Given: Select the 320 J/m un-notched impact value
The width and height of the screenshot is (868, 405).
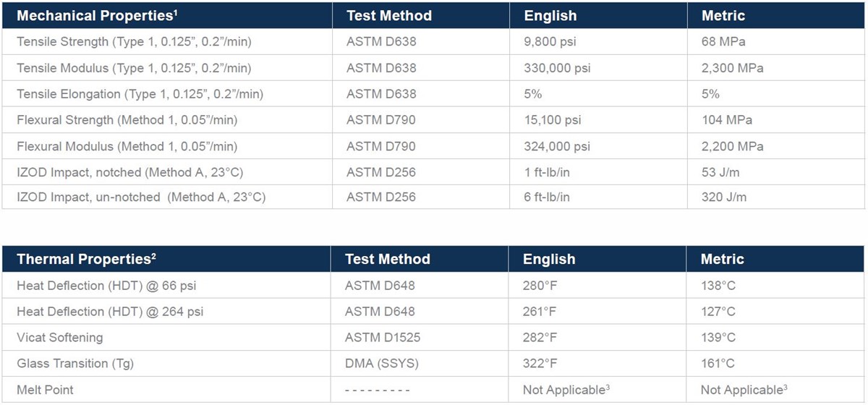Looking at the screenshot, I should (x=724, y=197).
